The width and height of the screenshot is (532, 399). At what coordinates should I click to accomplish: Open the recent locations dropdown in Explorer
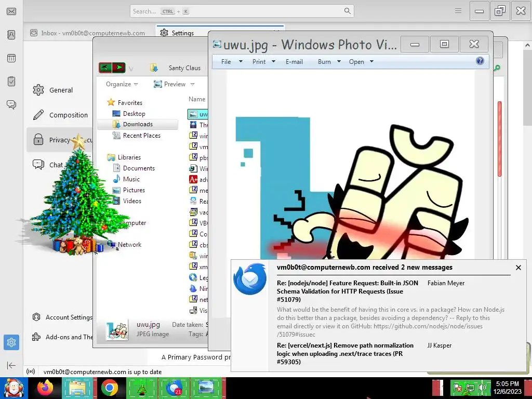[131, 69]
